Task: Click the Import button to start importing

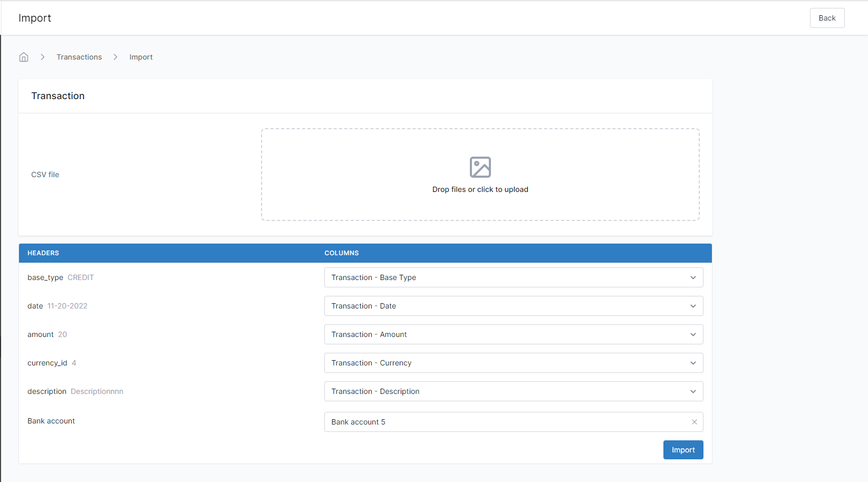Action: 683,449
